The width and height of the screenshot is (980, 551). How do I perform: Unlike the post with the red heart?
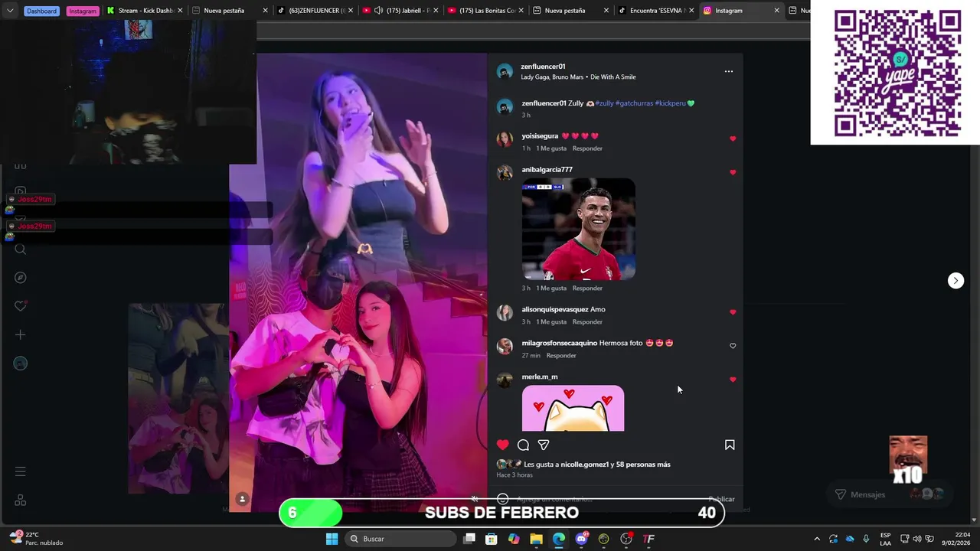tap(503, 445)
